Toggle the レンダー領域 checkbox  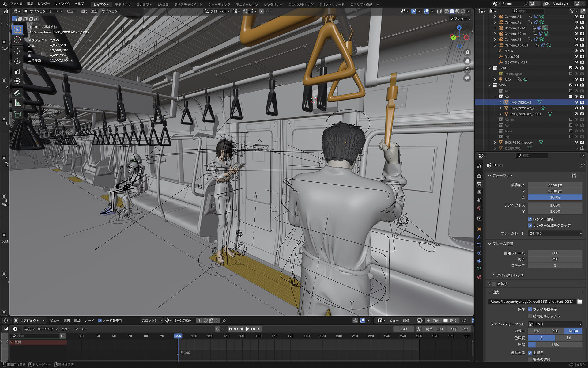click(x=530, y=219)
